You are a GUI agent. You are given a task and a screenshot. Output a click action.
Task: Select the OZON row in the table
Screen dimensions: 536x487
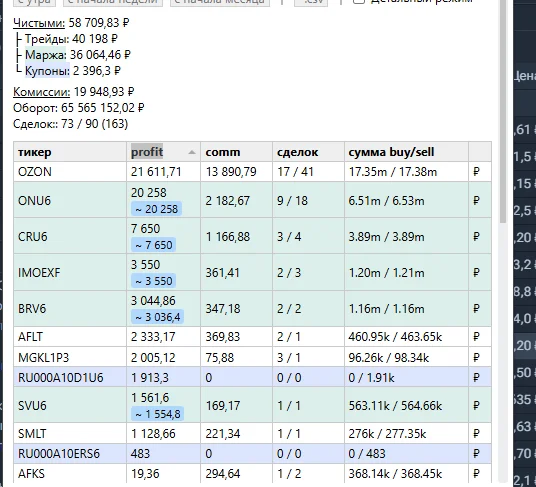[252, 172]
